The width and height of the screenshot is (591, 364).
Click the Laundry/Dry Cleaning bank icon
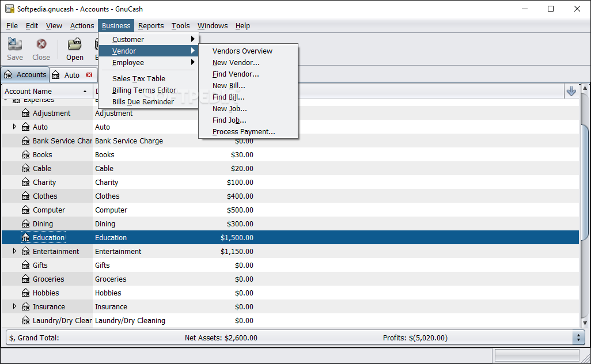pyautogui.click(x=25, y=320)
